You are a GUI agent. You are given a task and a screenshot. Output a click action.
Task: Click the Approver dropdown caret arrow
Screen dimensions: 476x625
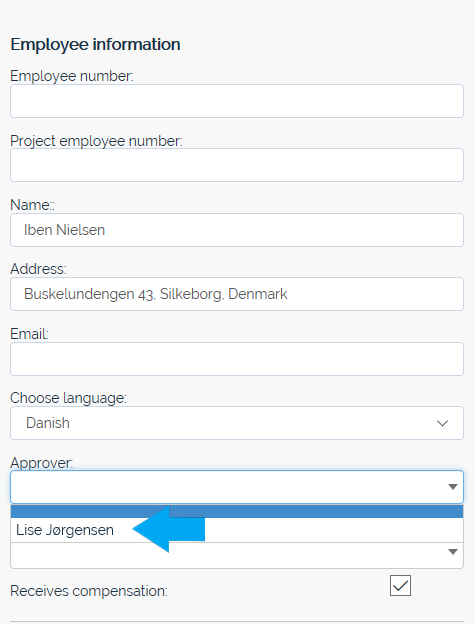(452, 487)
